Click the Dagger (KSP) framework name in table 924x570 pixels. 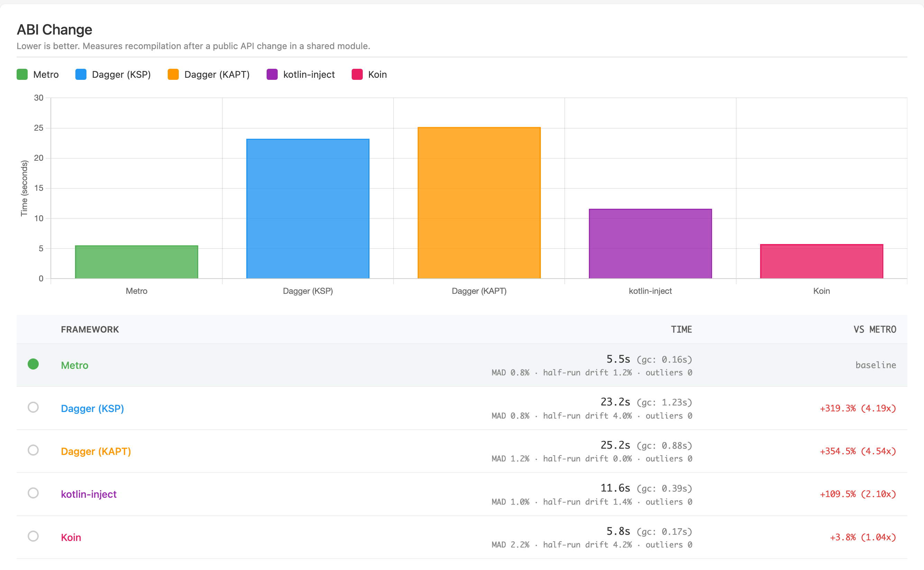(x=92, y=409)
